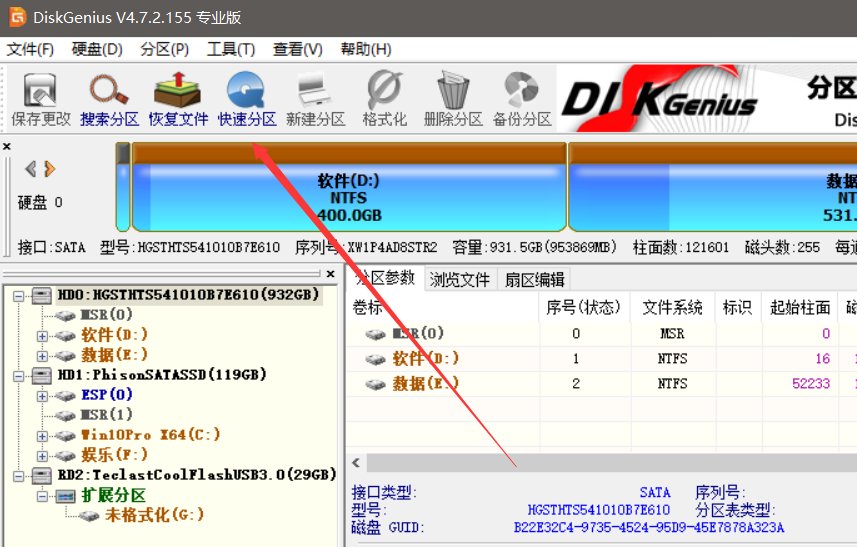Expand the 娱乐(F:) tree node
This screenshot has height=547, width=857.
(42, 456)
